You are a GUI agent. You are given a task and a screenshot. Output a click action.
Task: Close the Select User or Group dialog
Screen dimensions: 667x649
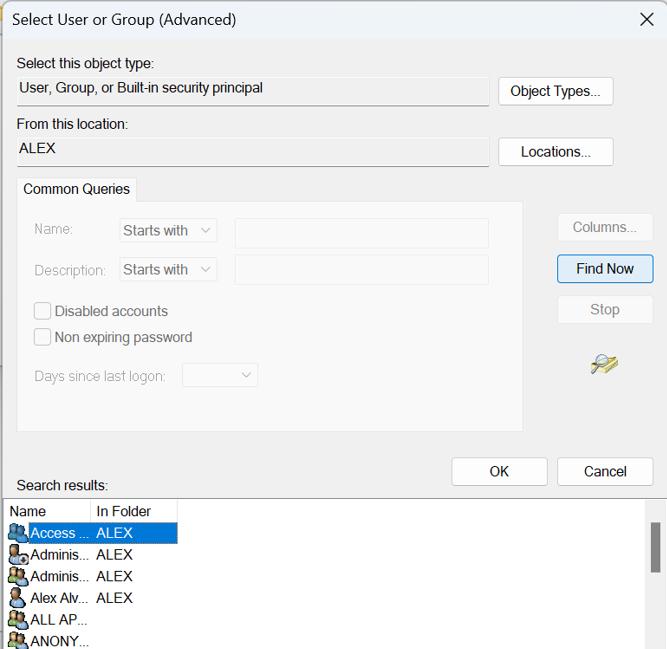646,20
